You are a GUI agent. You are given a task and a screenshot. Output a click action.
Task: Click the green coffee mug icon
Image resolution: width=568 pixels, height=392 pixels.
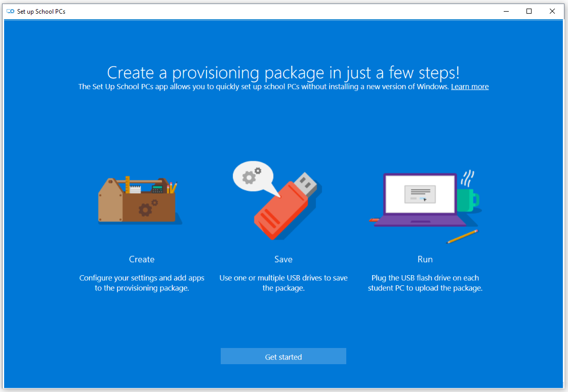click(x=468, y=199)
